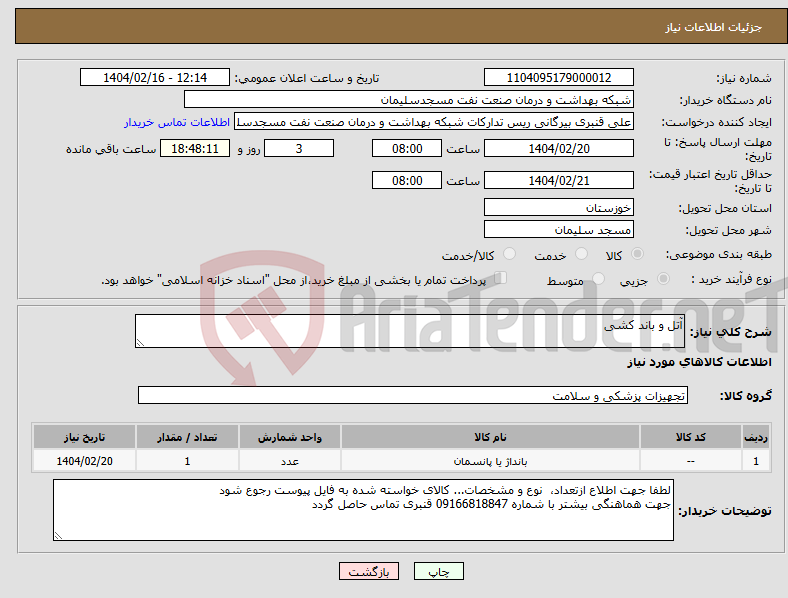
Task: Click the واحد شمارش column header
Action: pos(290,437)
